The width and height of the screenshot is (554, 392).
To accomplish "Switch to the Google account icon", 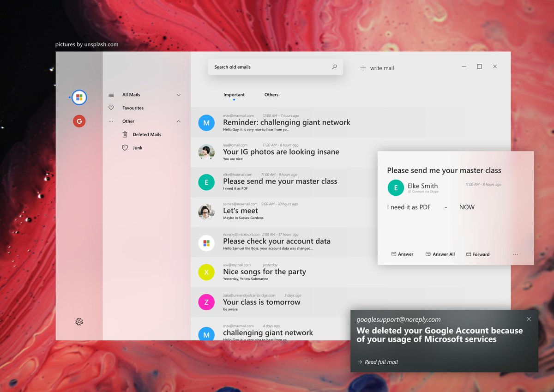I will [79, 121].
